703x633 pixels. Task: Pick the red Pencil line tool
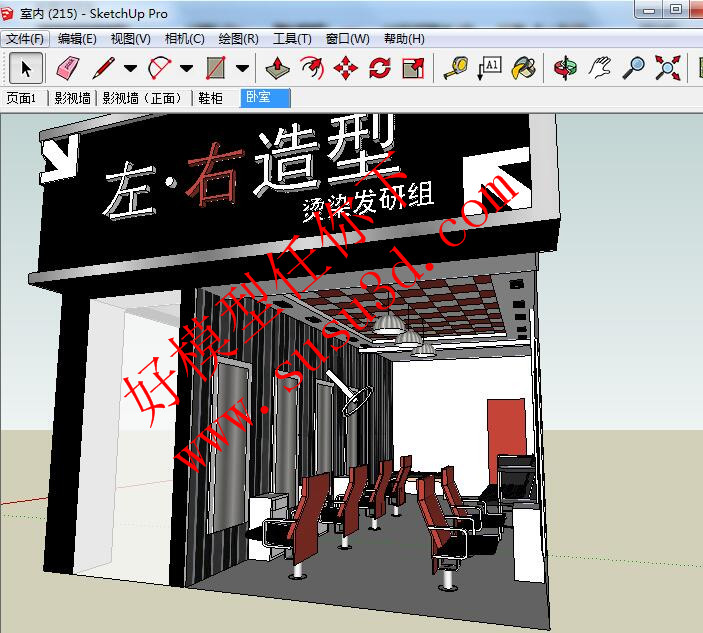coord(104,68)
